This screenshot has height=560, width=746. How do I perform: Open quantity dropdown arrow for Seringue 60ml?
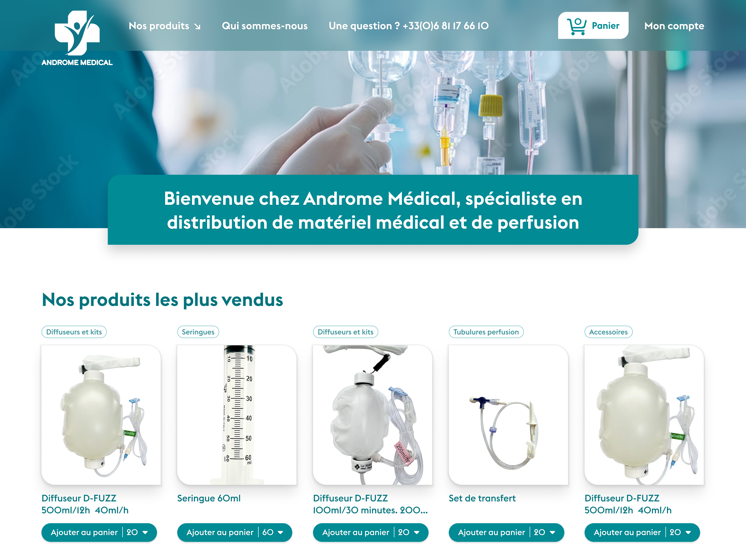tap(280, 532)
